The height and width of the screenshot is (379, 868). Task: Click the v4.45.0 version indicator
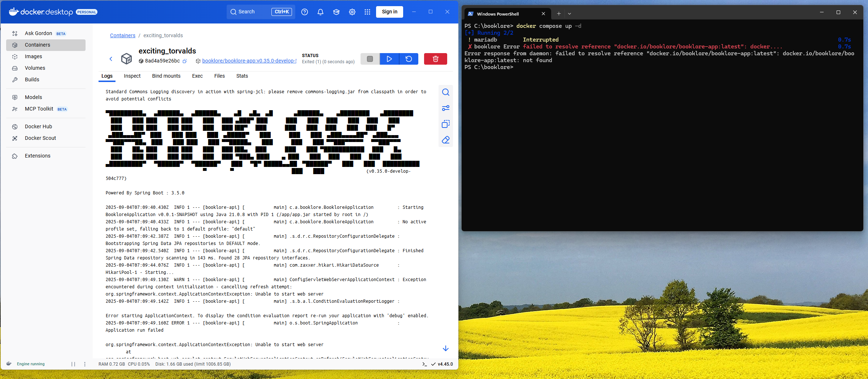(442, 364)
